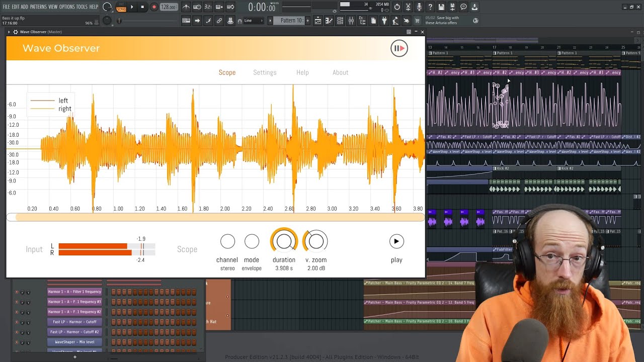The width and height of the screenshot is (644, 362).
Task: Add a channel with the plus button
Action: 75,357
